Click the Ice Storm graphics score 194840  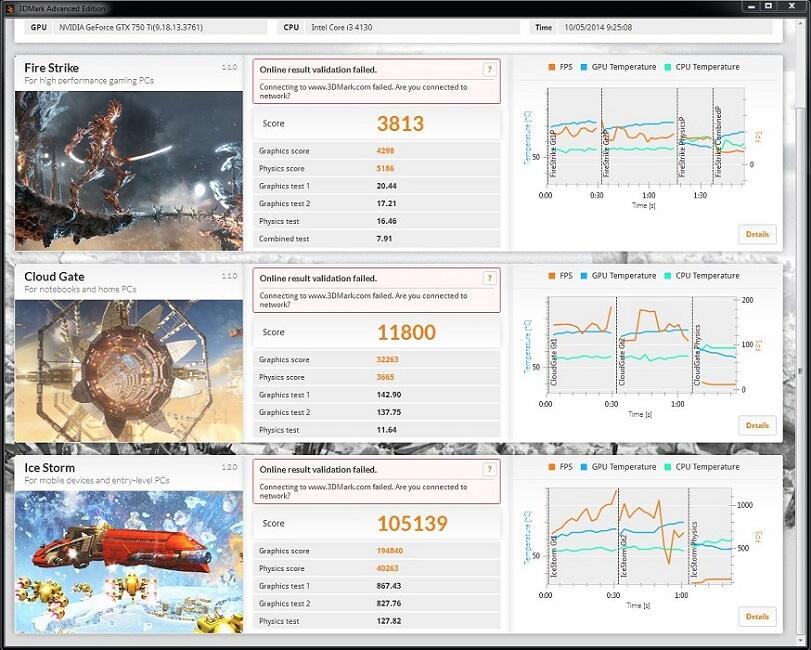[389, 551]
